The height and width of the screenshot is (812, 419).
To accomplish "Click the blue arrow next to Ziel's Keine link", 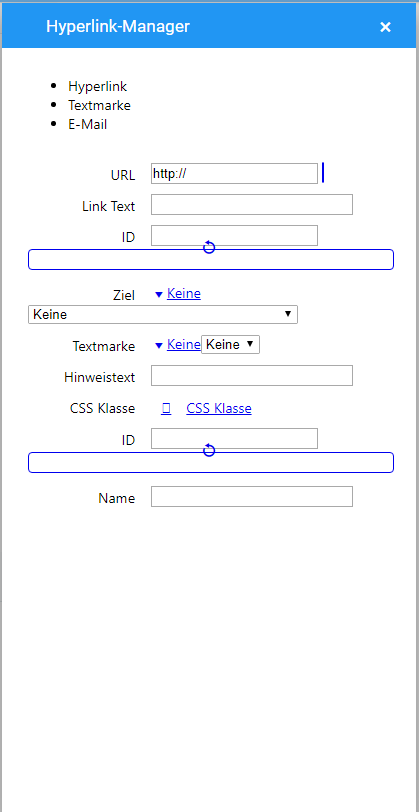I will click(159, 295).
